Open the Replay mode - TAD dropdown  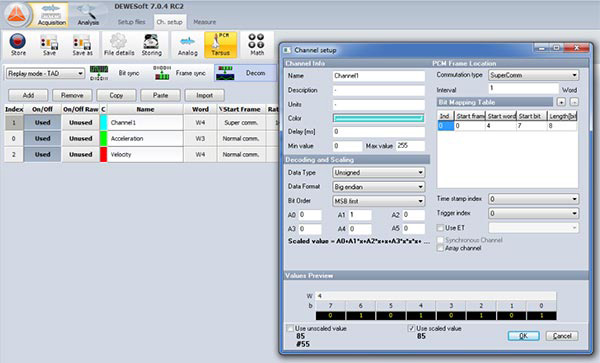[x=45, y=73]
